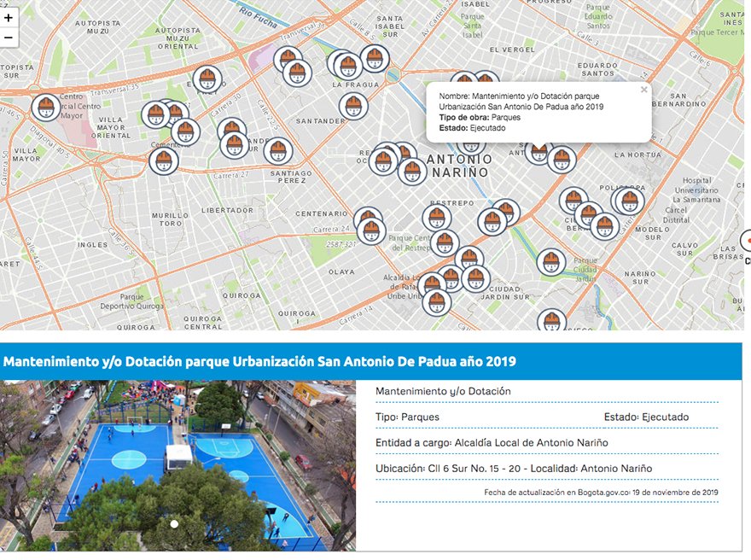Image resolution: width=751 pixels, height=560 pixels.
Task: Click the 'Nombre: Mantenimiento y/o Dotación' popup text
Action: coord(521,102)
